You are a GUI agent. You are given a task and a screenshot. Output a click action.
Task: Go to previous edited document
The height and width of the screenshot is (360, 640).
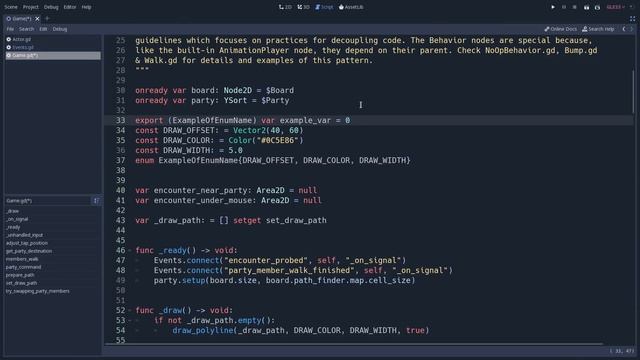(x=624, y=29)
